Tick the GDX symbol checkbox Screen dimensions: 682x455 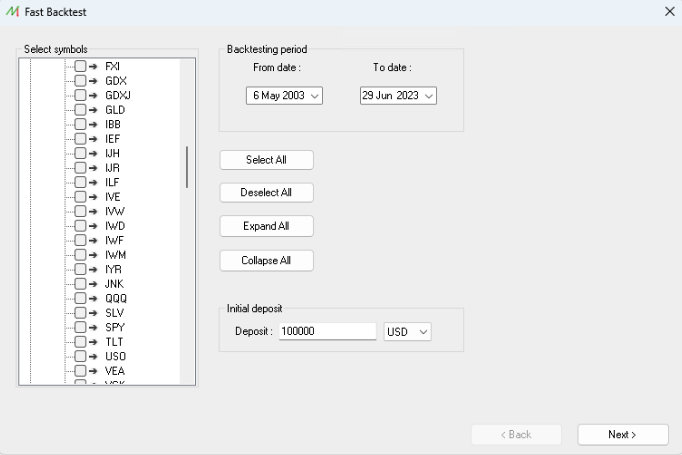point(80,80)
